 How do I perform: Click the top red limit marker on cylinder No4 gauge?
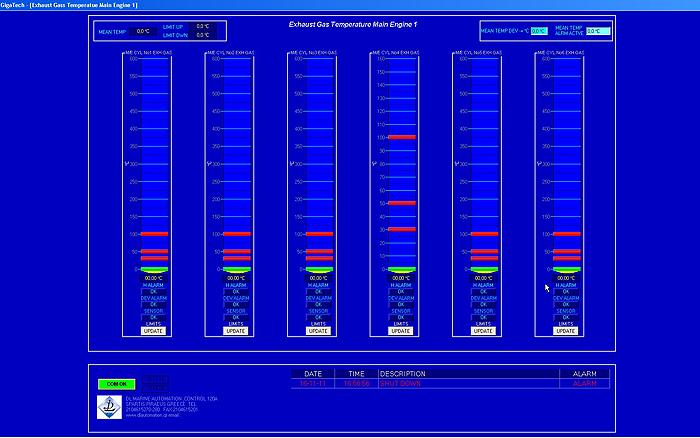pyautogui.click(x=401, y=136)
